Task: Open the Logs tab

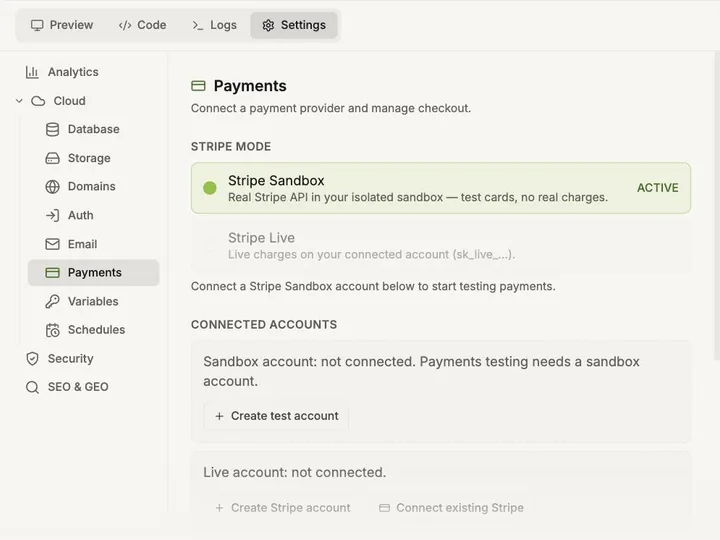Action: 214,25
